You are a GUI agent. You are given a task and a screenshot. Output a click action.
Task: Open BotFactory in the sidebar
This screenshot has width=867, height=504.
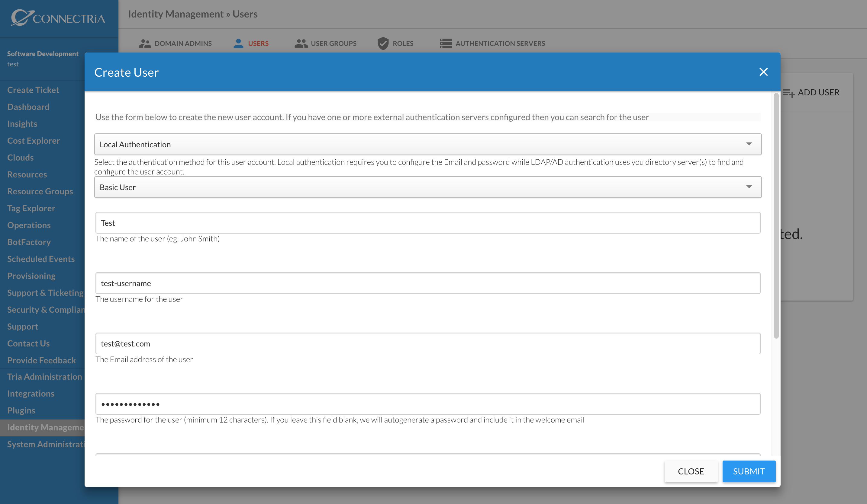point(29,242)
